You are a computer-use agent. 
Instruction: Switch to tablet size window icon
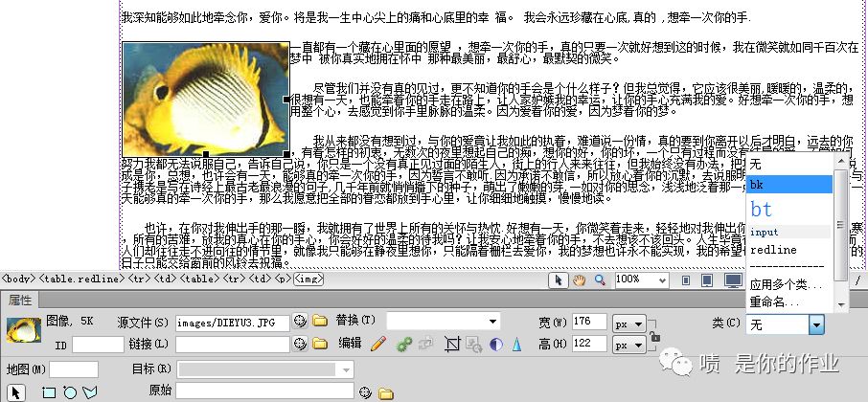[x=707, y=280]
